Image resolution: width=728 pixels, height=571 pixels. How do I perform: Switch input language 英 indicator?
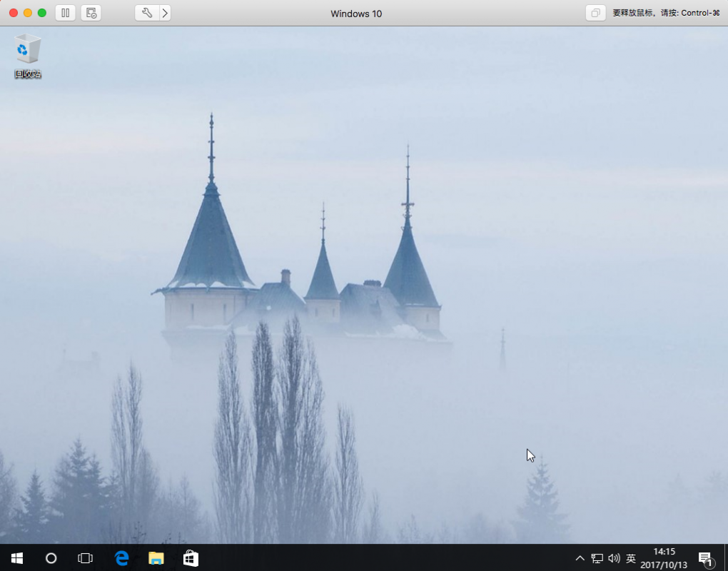[630, 558]
